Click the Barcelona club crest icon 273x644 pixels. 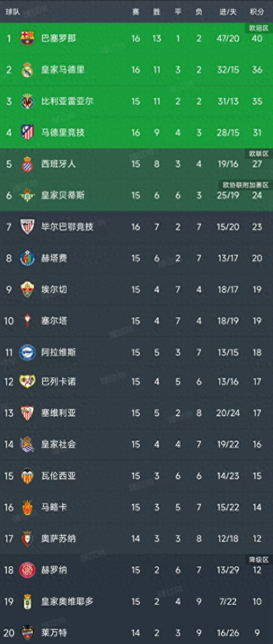point(27,39)
